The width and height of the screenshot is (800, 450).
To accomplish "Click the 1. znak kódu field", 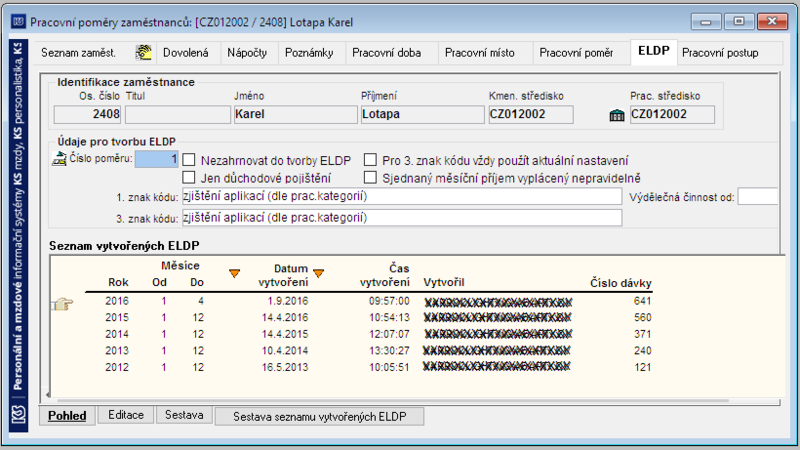I will (x=402, y=196).
